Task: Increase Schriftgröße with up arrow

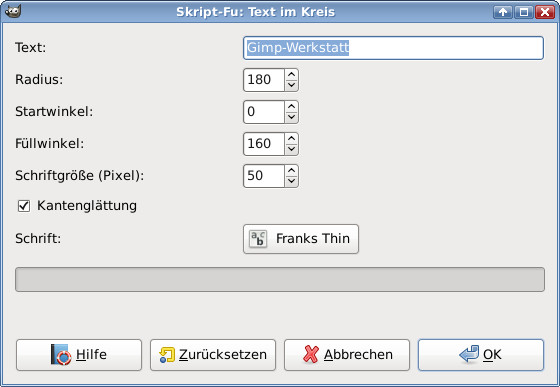Action: [291, 170]
